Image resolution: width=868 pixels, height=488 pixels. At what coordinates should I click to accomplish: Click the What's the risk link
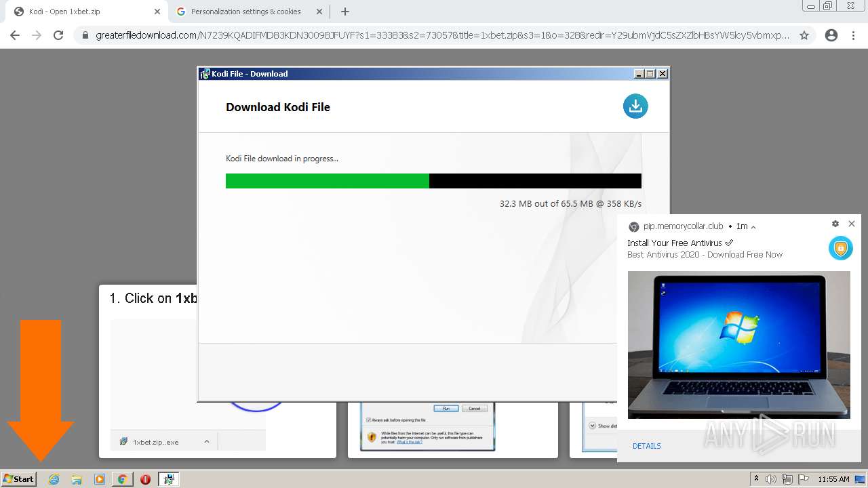click(408, 442)
